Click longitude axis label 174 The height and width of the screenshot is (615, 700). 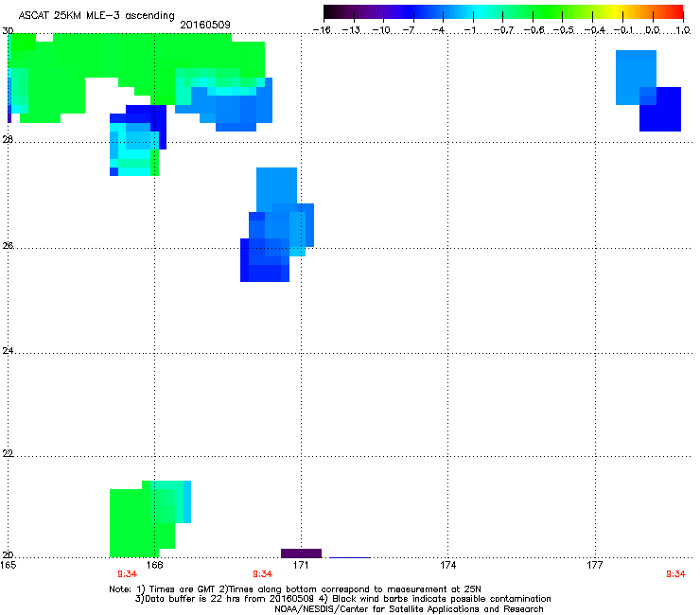(447, 565)
